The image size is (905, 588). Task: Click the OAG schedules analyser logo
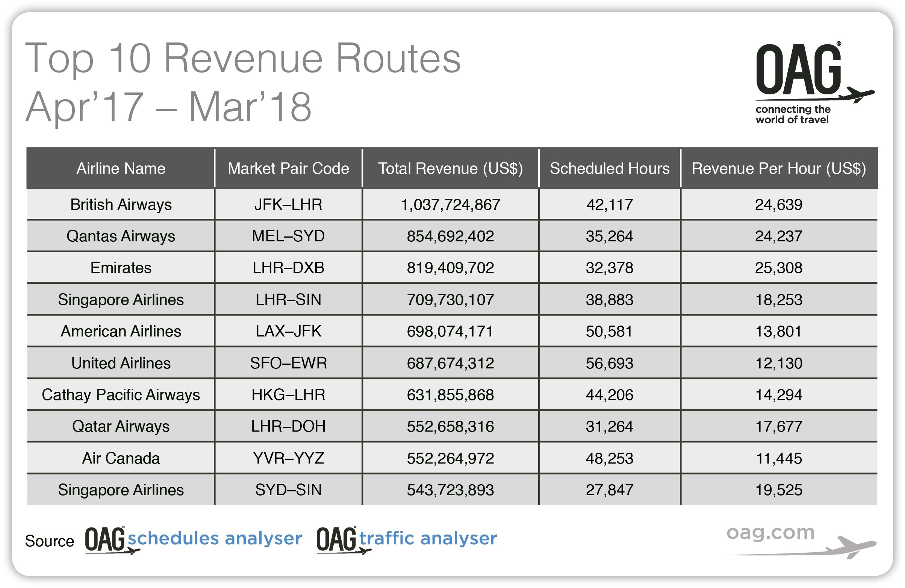[193, 540]
